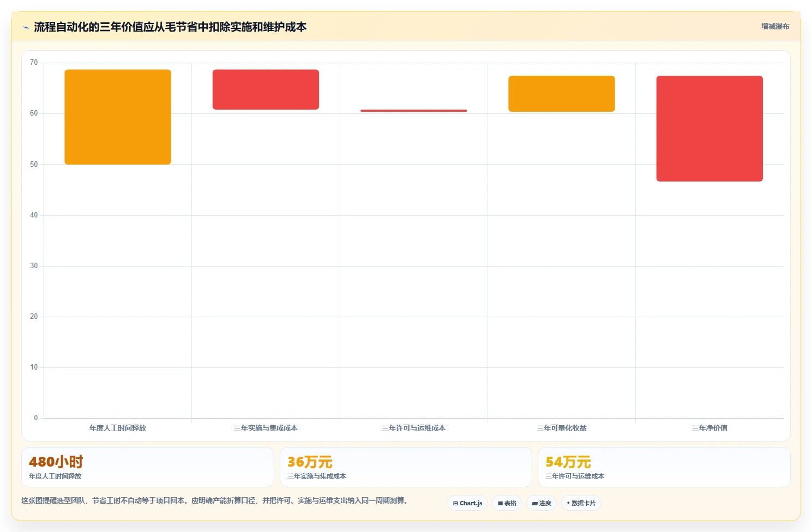Click the 增减瀑布 label in header

point(775,26)
